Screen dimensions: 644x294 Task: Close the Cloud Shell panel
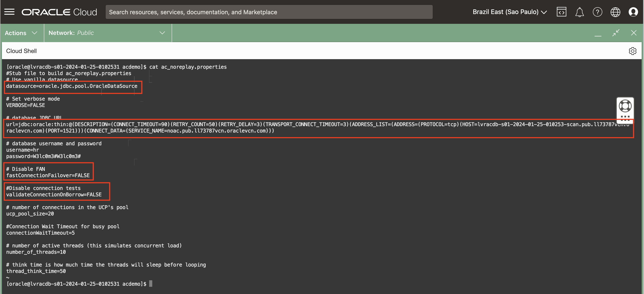click(x=634, y=33)
